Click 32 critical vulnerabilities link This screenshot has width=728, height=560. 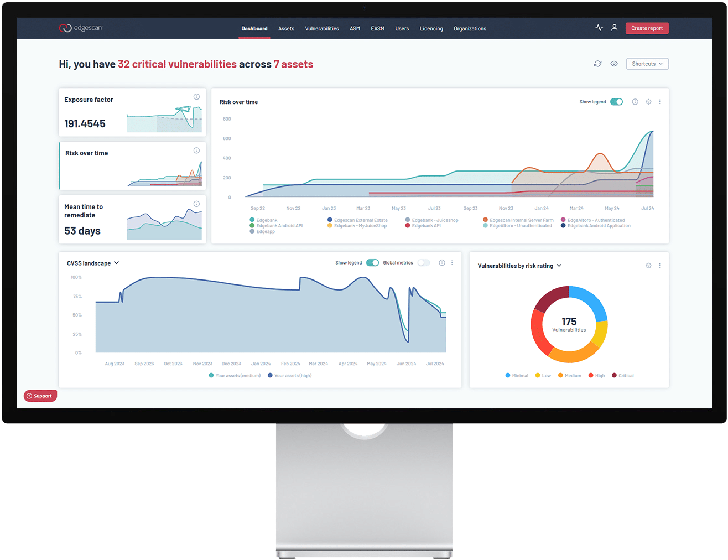[x=177, y=64]
